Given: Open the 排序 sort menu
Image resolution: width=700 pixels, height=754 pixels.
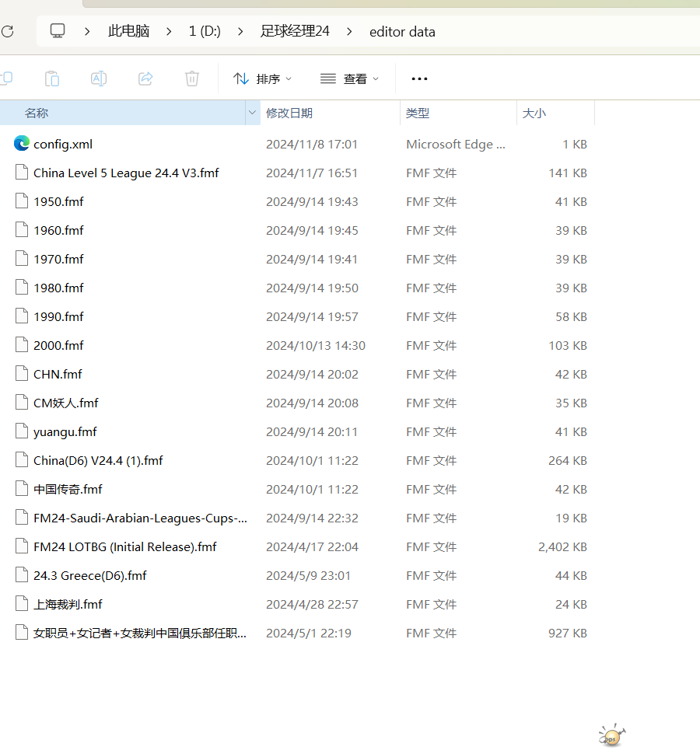Looking at the screenshot, I should [263, 79].
